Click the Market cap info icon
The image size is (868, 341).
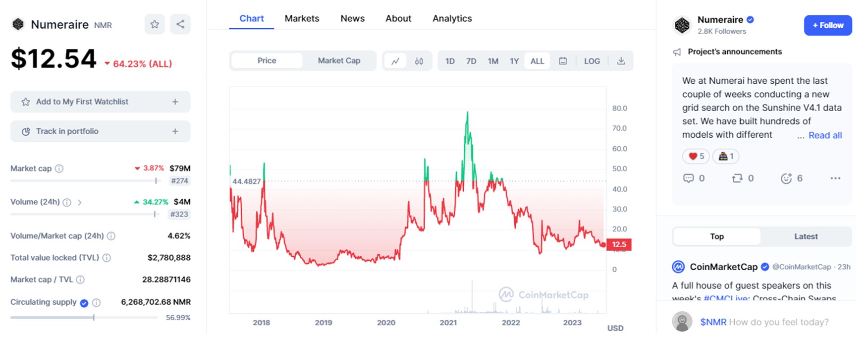[x=59, y=169]
